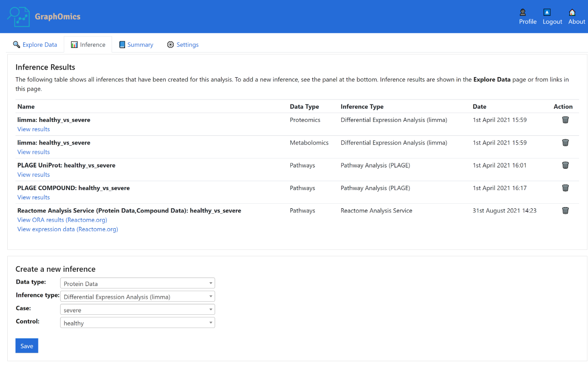This screenshot has width=588, height=367.
Task: Click the Inference bar chart icon
Action: point(74,45)
